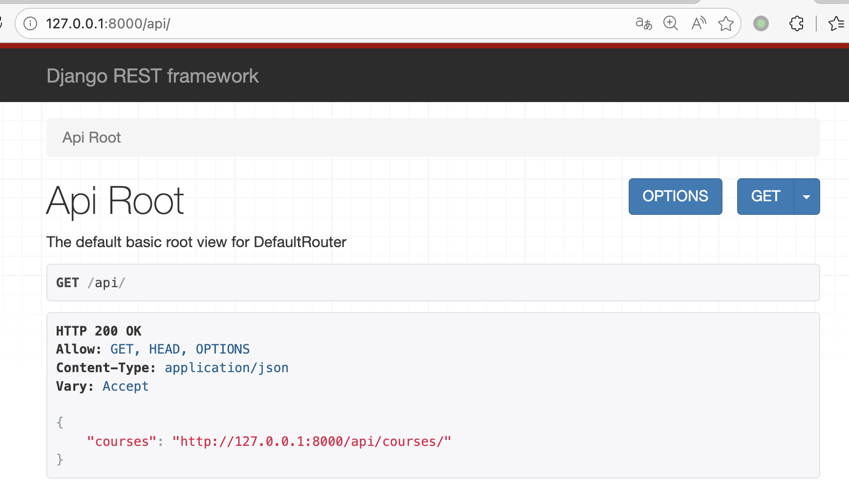Click the "HTTP 200 OK" status text
The width and height of the screenshot is (849, 504).
point(99,331)
